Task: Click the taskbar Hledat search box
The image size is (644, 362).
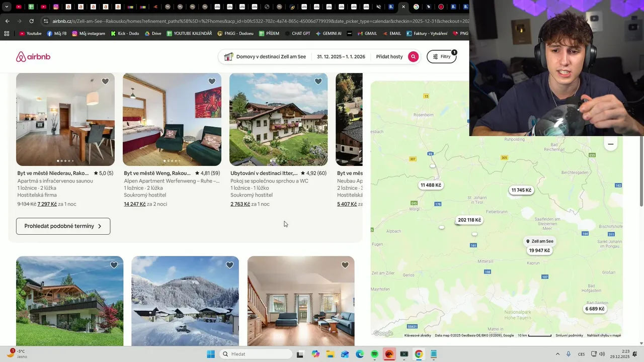Action: point(256,354)
